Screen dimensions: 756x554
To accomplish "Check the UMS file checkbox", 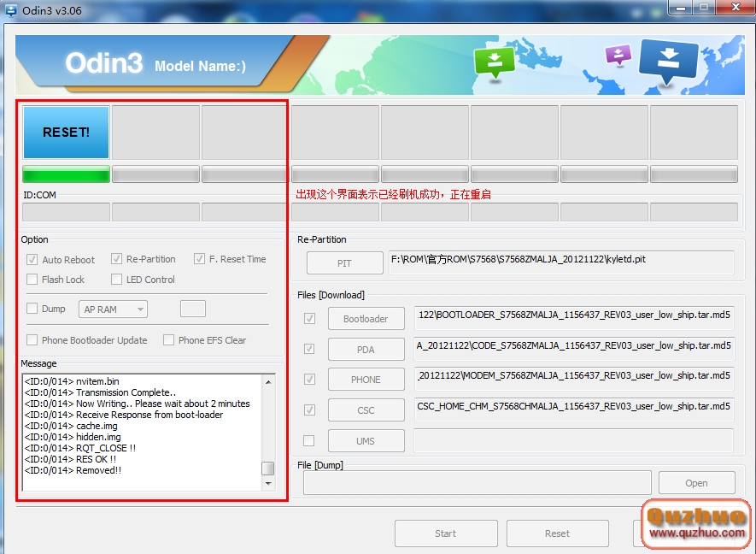I will (308, 440).
